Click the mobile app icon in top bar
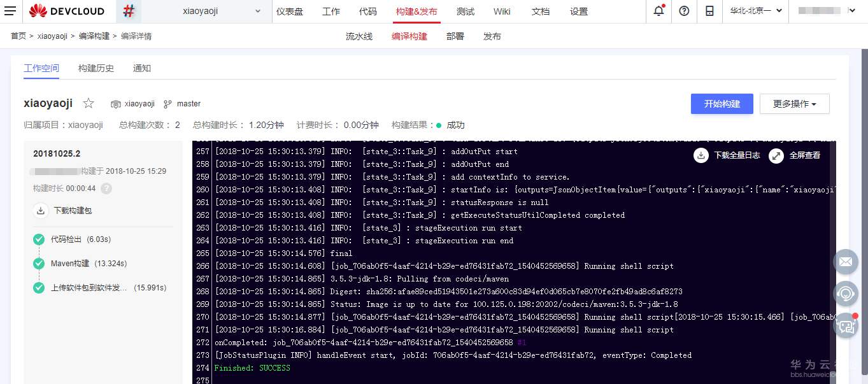The width and height of the screenshot is (868, 384). [709, 11]
